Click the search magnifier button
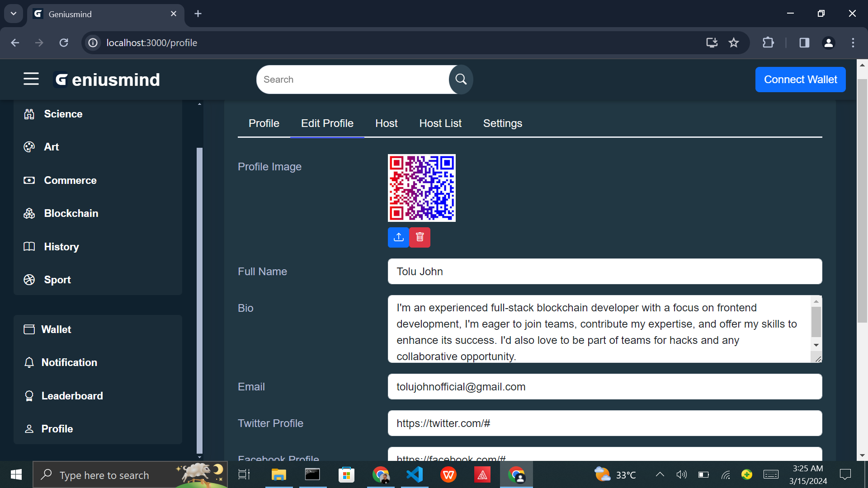 pos(461,80)
